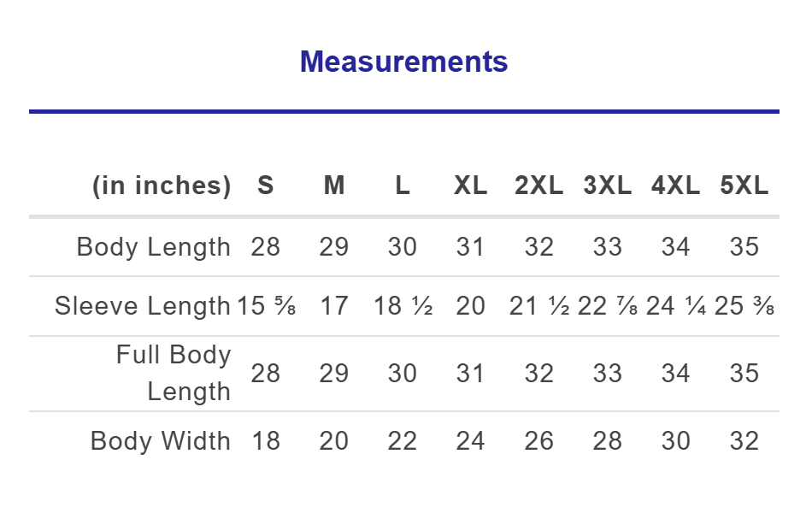Image resolution: width=812 pixels, height=513 pixels.
Task: Click the Sleeve Length 24 ¼ value
Action: point(676,306)
